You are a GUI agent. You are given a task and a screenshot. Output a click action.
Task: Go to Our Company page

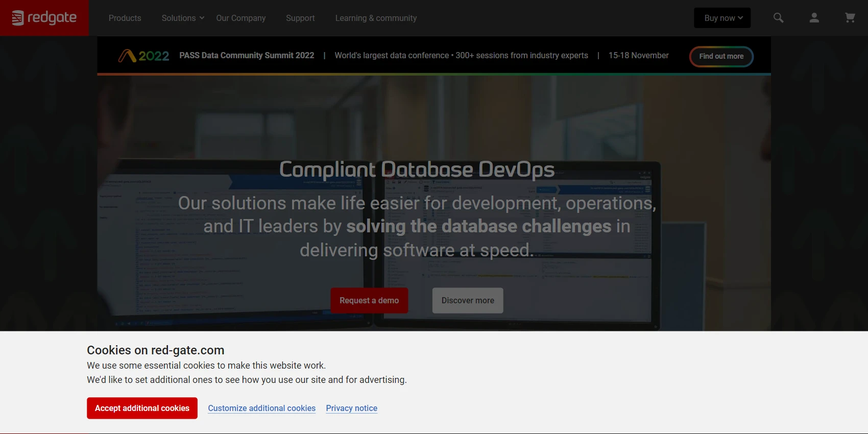tap(241, 18)
